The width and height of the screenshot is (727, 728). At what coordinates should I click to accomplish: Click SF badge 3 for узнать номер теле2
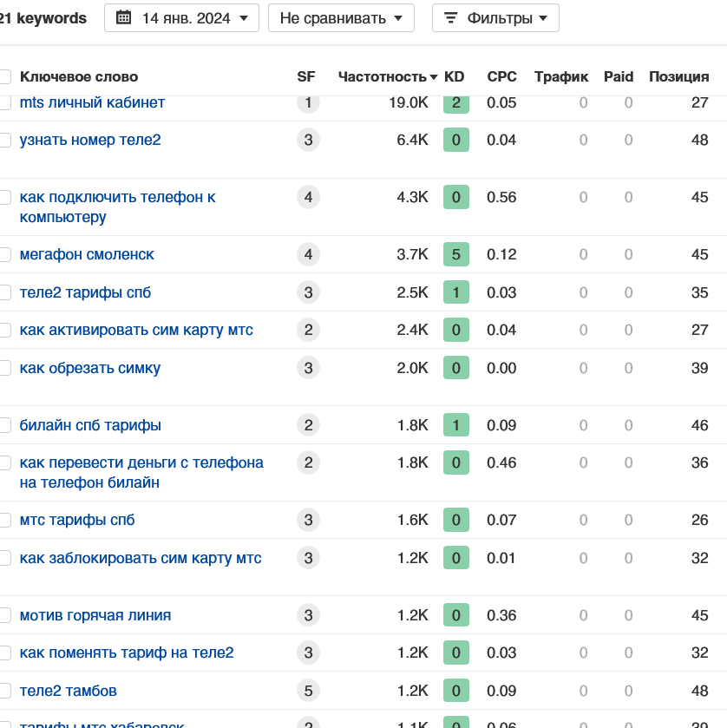click(308, 140)
